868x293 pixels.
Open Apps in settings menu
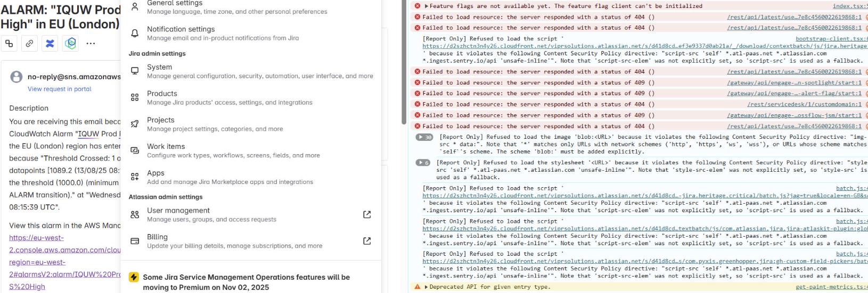[251, 177]
